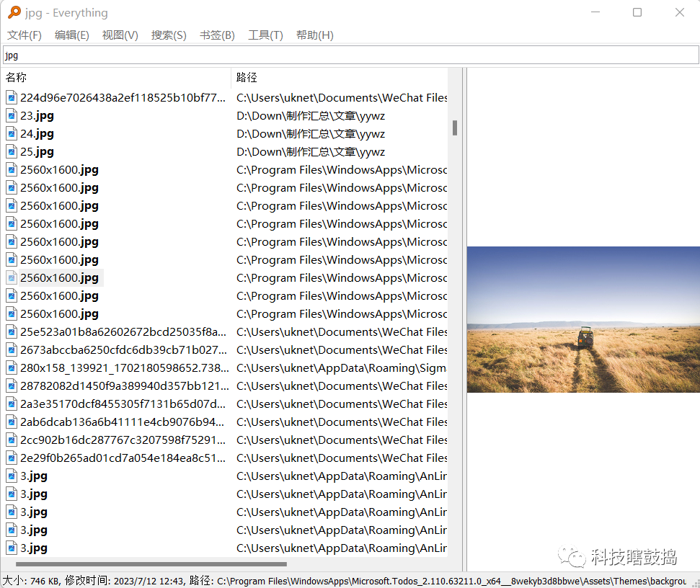Select file name 25e523a01b8a62602672bcd25035f8a...
This screenshot has width=700, height=588.
pyautogui.click(x=123, y=332)
